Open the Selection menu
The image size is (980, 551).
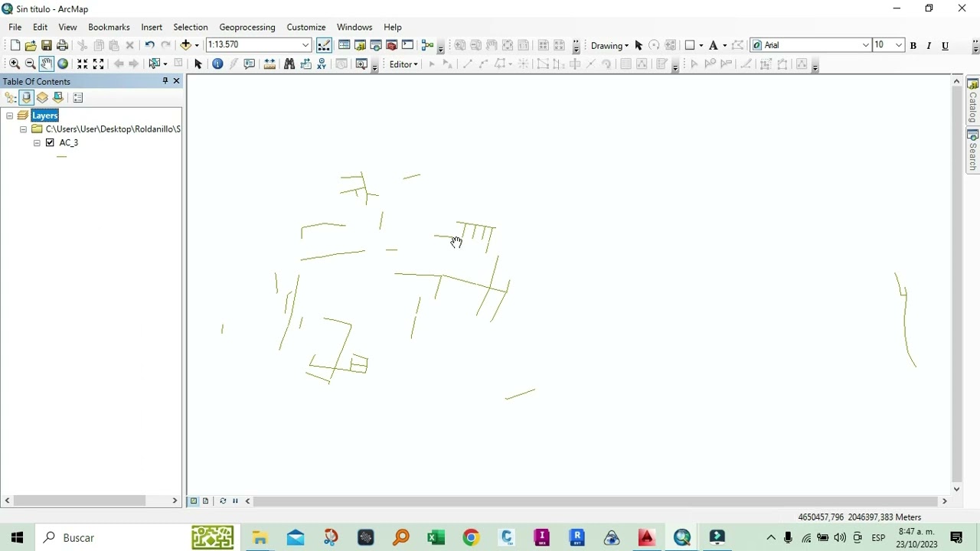[191, 27]
